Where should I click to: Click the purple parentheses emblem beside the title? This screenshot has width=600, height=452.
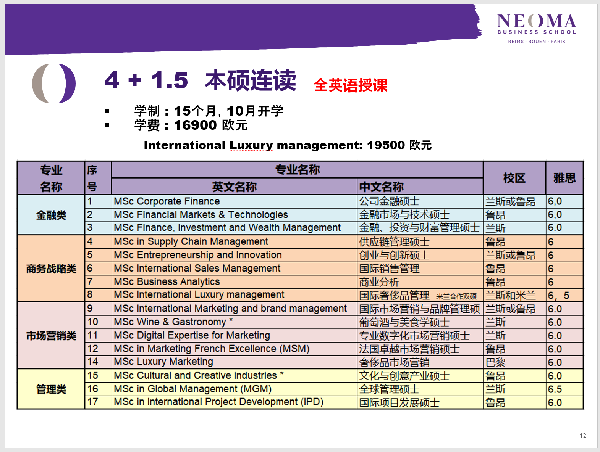(x=54, y=83)
